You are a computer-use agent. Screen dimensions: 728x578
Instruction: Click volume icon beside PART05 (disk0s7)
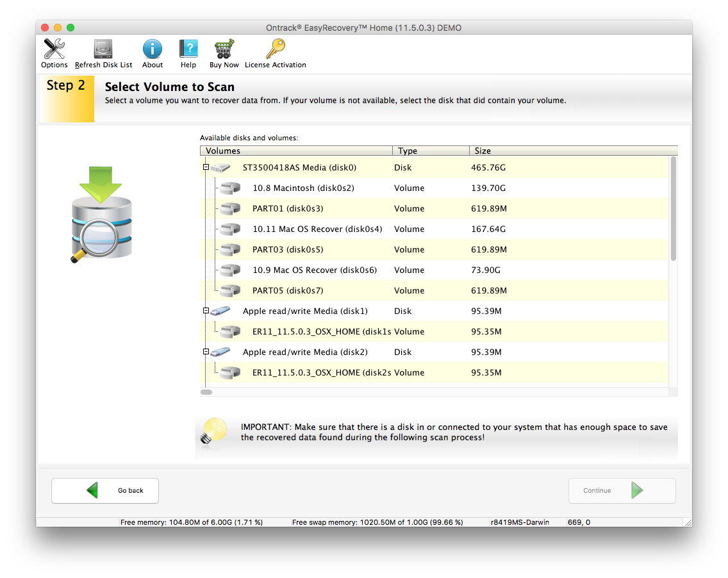click(x=230, y=291)
